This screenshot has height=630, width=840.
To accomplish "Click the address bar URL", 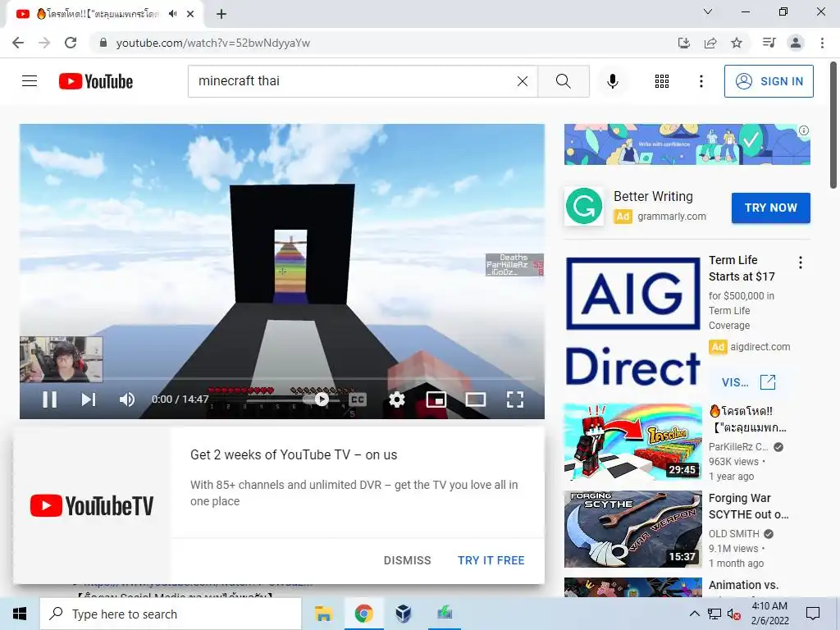I will 213,43.
